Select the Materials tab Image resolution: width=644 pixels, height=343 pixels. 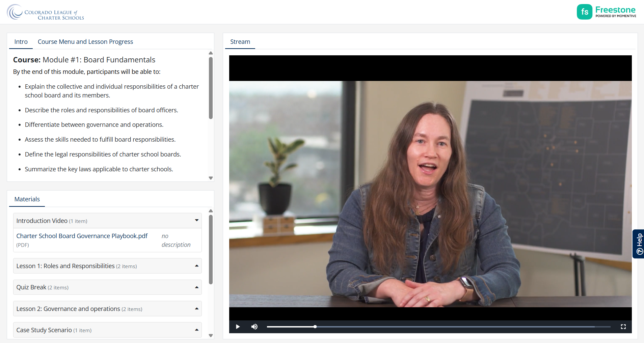coord(27,199)
